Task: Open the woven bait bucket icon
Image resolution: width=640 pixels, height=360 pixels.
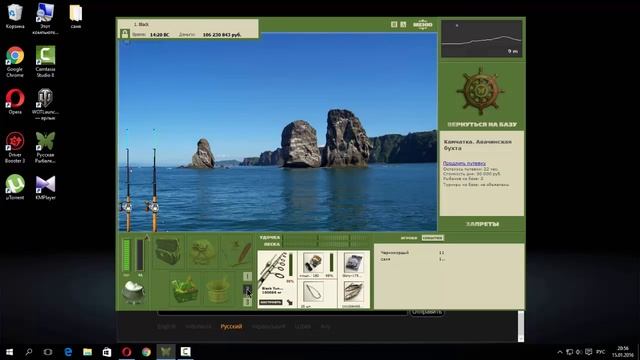Action: pos(218,290)
